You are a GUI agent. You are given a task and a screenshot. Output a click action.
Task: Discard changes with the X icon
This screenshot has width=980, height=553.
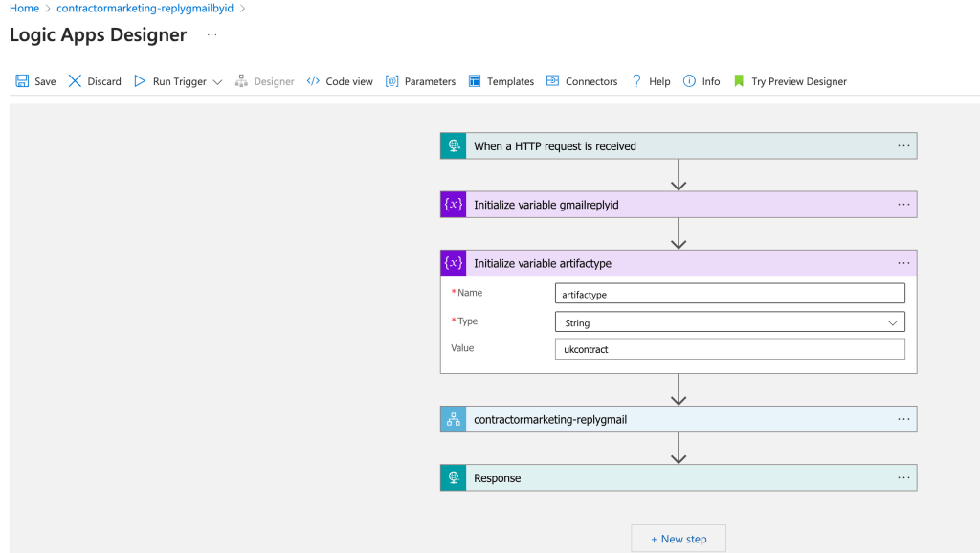(75, 81)
